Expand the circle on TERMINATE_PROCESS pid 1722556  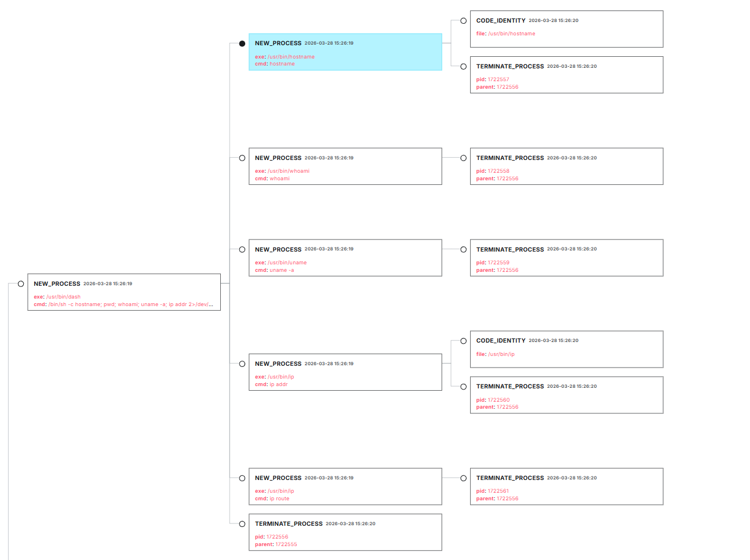tap(242, 523)
